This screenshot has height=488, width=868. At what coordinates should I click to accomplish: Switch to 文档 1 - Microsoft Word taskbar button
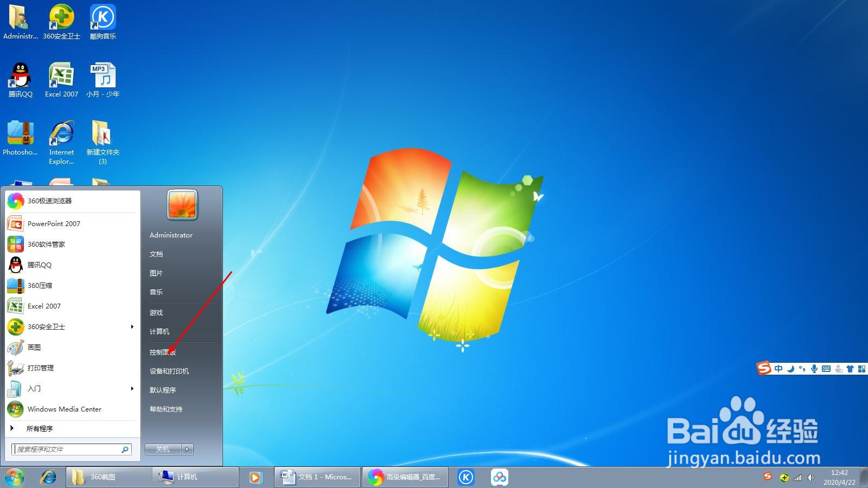pos(317,477)
